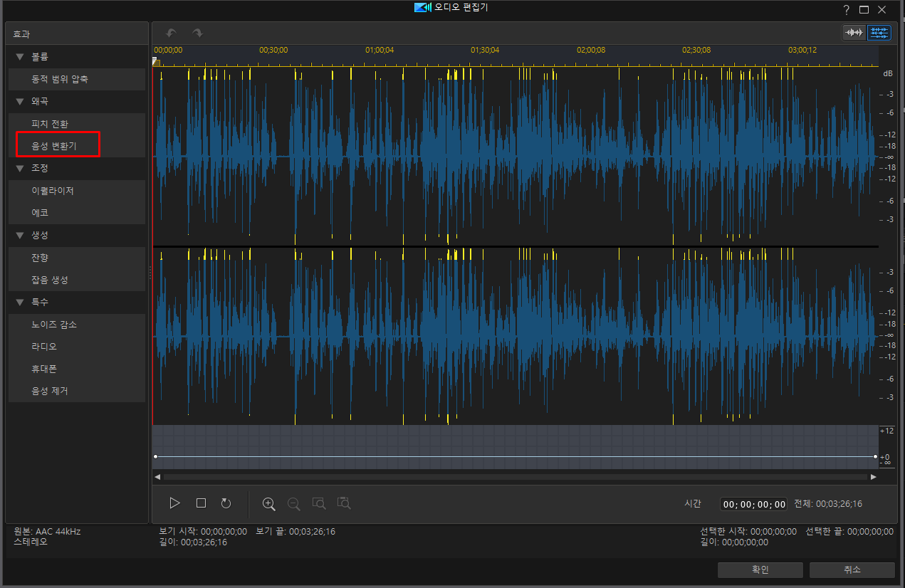Image resolution: width=905 pixels, height=588 pixels.
Task: Click the zoom out magnifier icon
Action: pos(293,503)
